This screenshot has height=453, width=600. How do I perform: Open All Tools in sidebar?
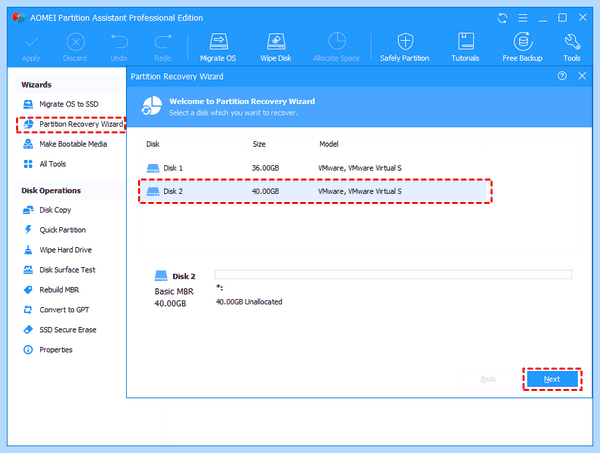tap(45, 164)
